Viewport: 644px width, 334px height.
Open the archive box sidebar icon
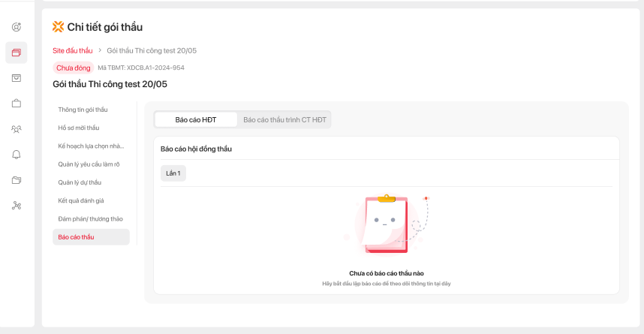click(17, 77)
